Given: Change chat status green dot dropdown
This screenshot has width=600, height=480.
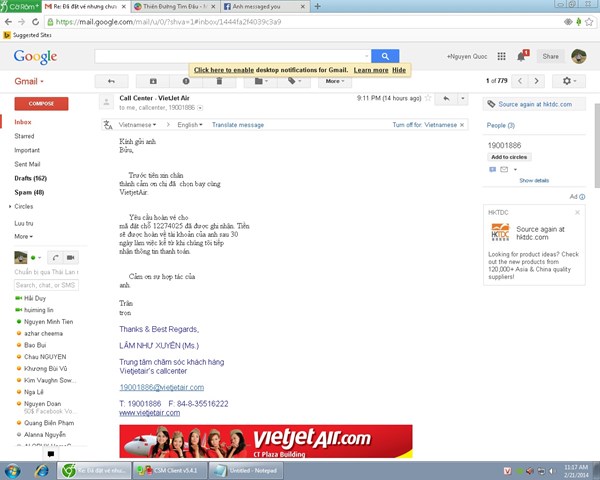Looking at the screenshot, I should tap(36, 258).
